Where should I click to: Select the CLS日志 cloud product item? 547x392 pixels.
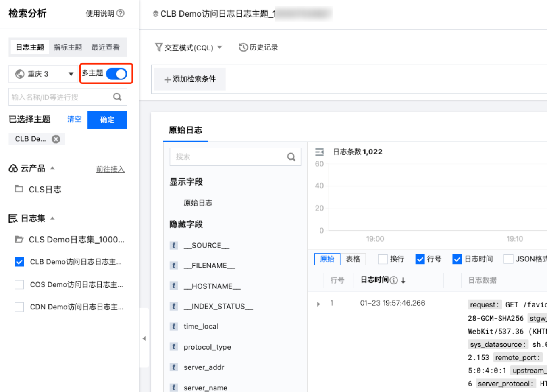point(45,190)
